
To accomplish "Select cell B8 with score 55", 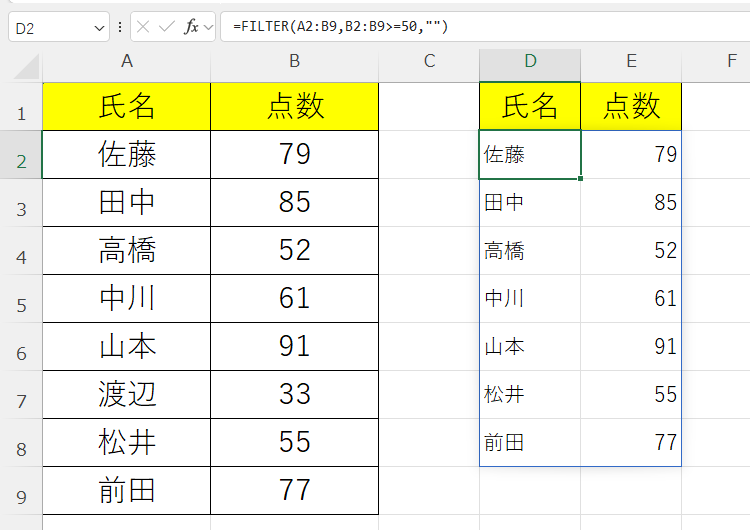I will pos(295,443).
